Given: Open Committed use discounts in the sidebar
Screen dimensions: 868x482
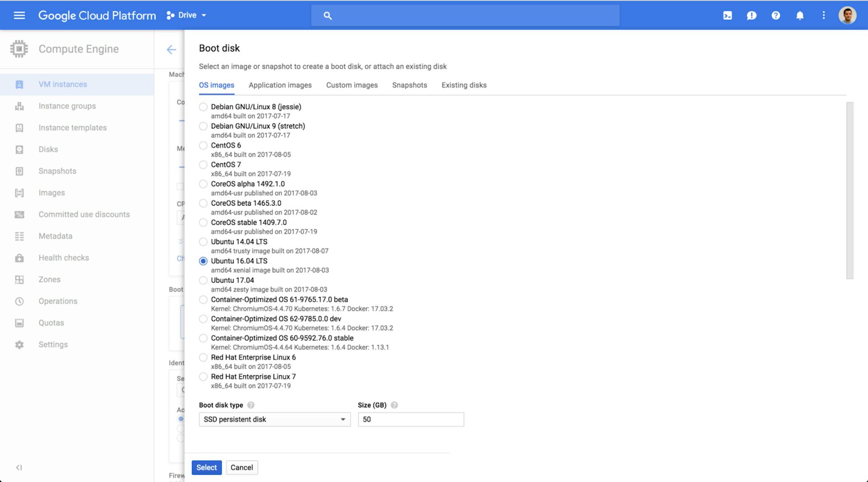Looking at the screenshot, I should (84, 214).
